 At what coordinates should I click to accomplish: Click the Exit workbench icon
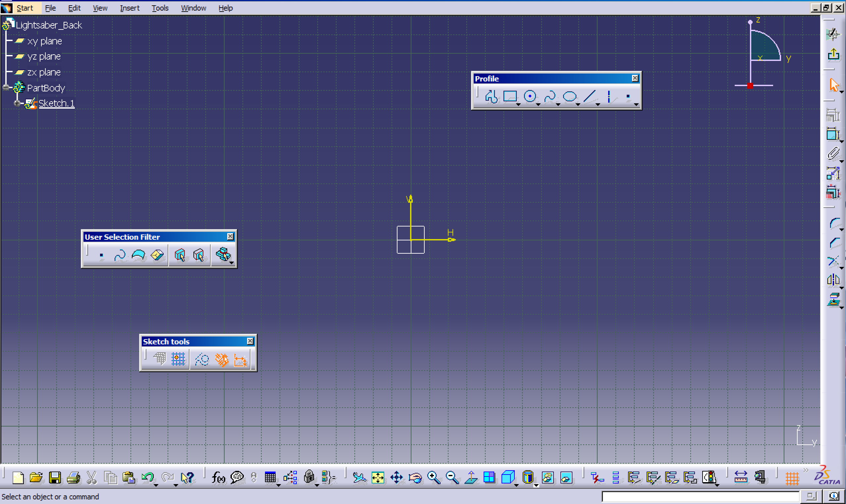click(833, 54)
